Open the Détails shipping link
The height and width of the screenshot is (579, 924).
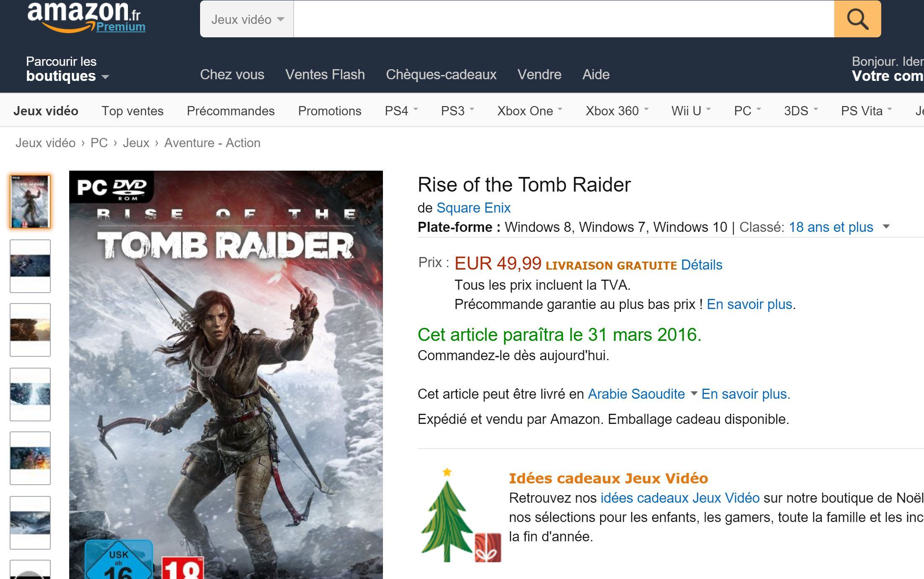(x=702, y=265)
